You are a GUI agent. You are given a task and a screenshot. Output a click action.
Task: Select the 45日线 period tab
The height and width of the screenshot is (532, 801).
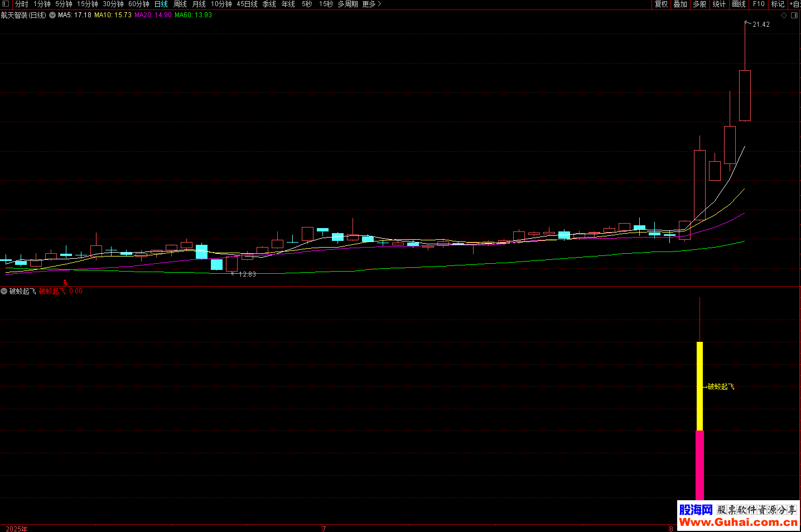(247, 4)
